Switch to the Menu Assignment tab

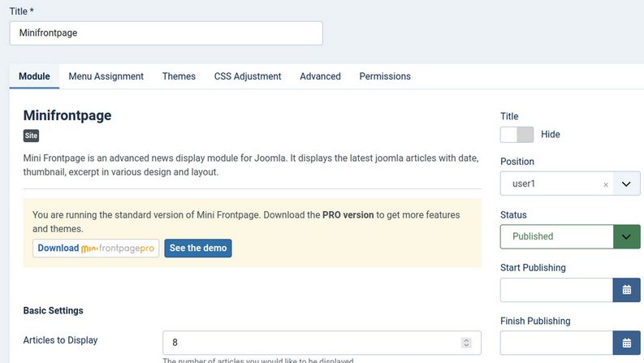(106, 76)
